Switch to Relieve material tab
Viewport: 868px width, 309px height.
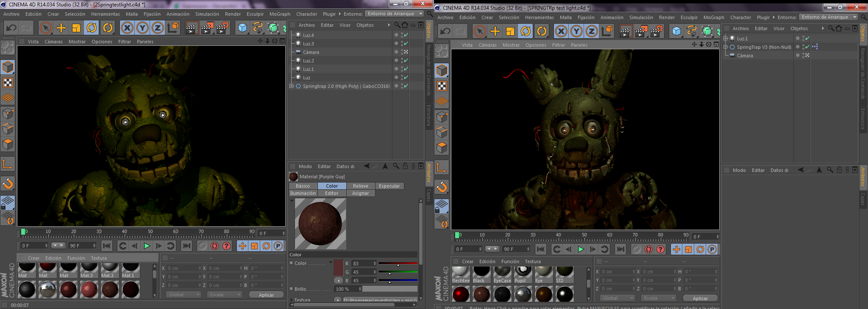point(361,186)
